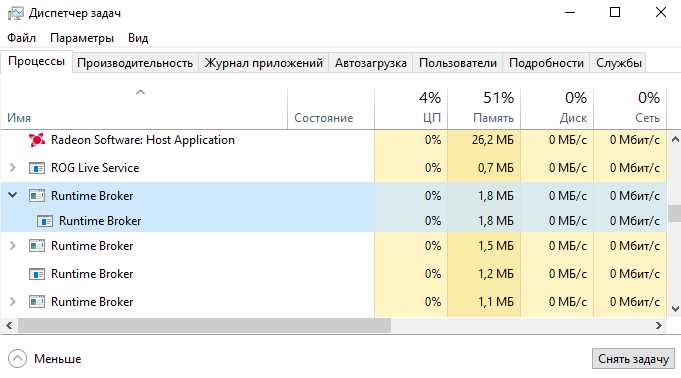Sort processes by the ЦП column

(x=411, y=109)
